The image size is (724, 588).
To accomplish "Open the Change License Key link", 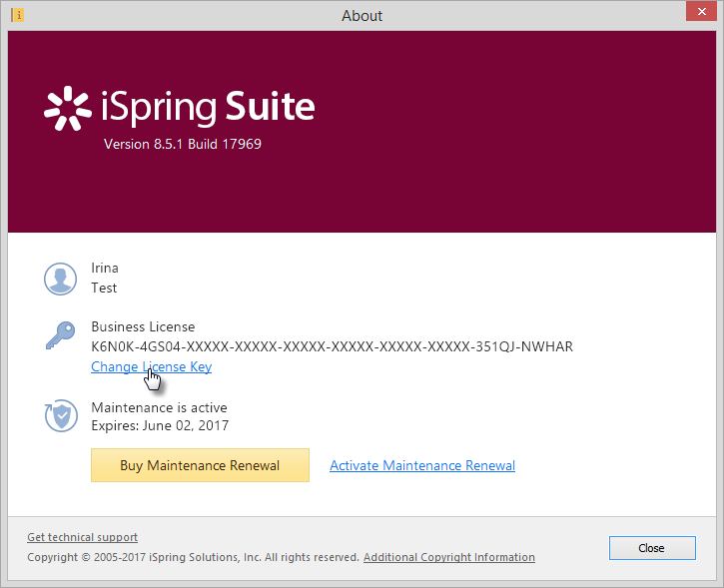I will coord(152,366).
